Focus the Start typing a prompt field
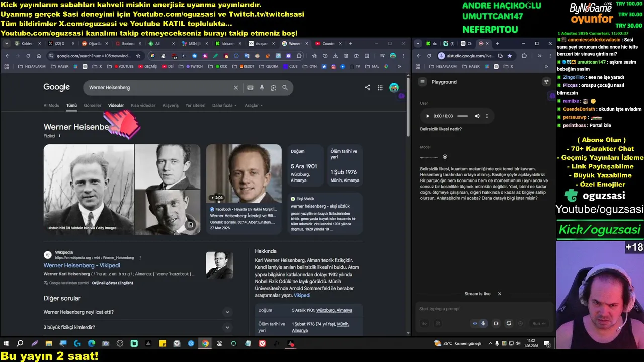Screen dimensions: 644x362 pyautogui.click(x=484, y=309)
